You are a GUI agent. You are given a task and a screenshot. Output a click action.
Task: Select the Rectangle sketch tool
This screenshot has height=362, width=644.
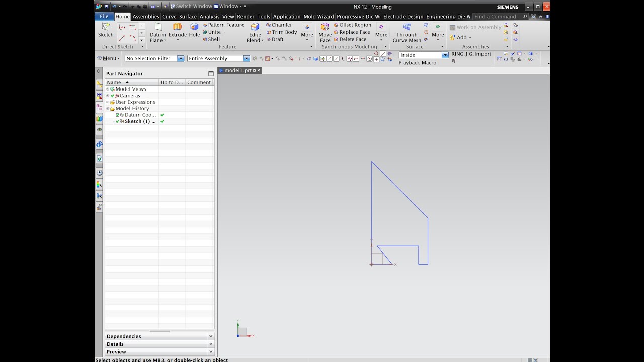[132, 27]
